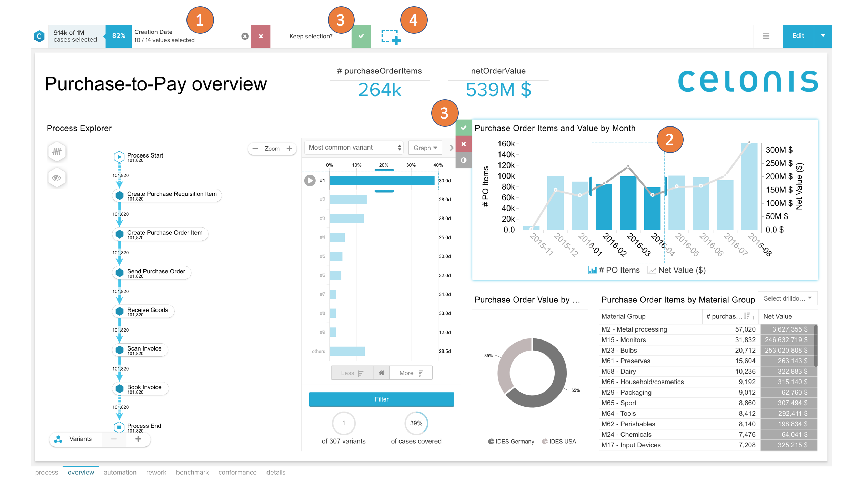The image size is (868, 477).
Task: Remove Creation Date filter with red X
Action: coord(261,36)
